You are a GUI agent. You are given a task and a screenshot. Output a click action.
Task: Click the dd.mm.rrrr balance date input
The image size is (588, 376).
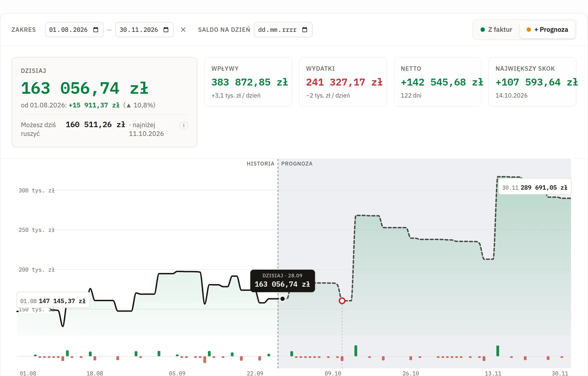tap(283, 30)
